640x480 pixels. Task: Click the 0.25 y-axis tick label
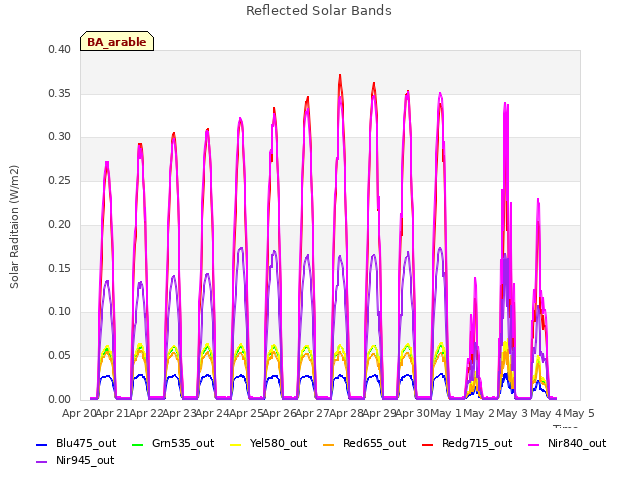(x=59, y=180)
